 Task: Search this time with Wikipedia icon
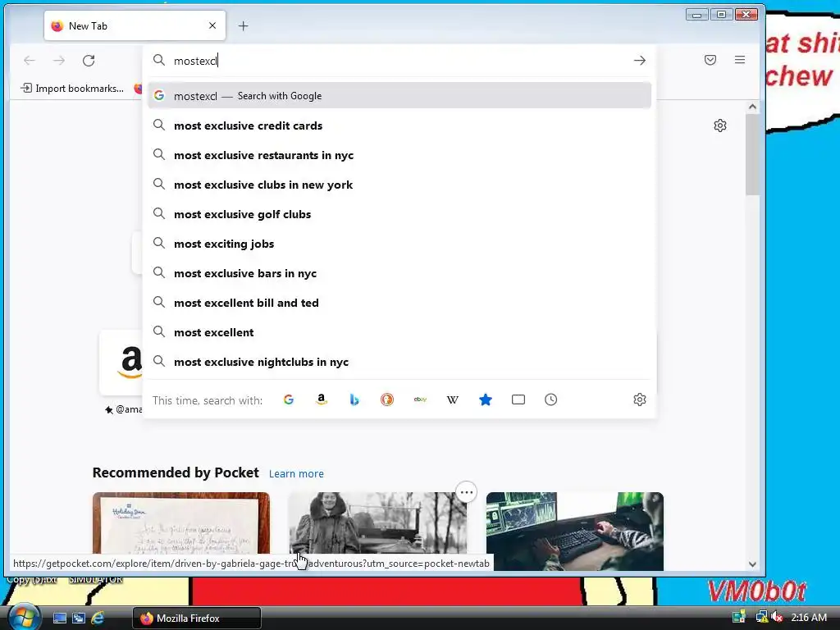tap(453, 399)
